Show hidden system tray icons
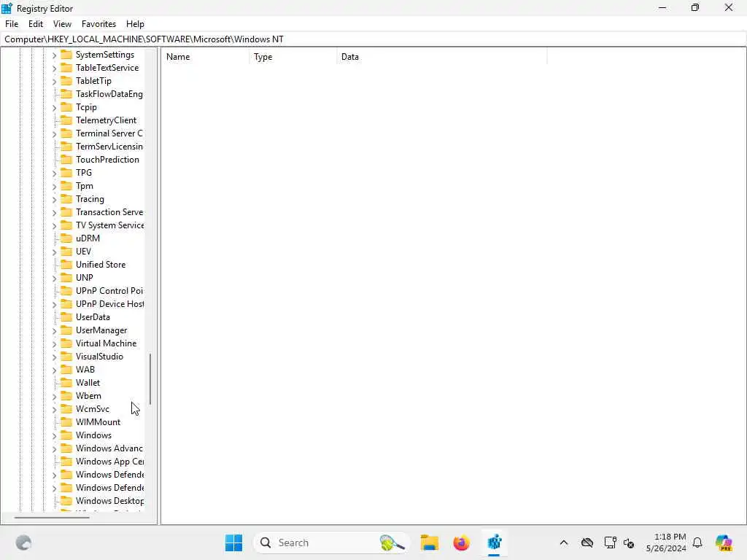The image size is (747, 560). (564, 542)
